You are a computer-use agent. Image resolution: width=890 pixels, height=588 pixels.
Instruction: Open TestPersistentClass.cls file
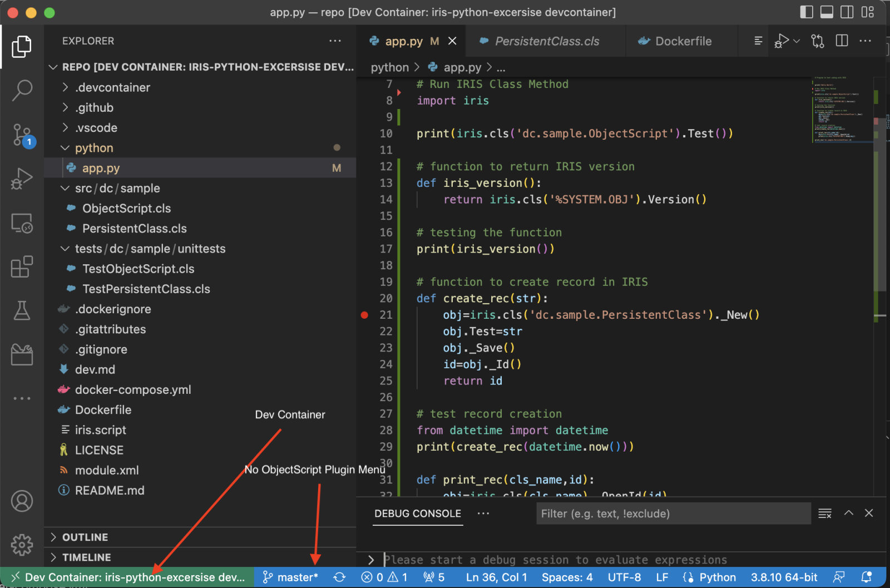(x=200, y=289)
